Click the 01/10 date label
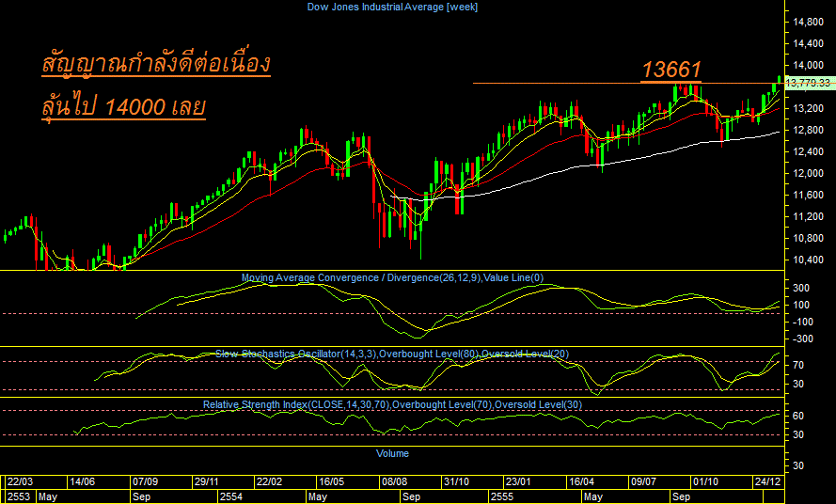The height and width of the screenshot is (504, 836). pyautogui.click(x=705, y=482)
